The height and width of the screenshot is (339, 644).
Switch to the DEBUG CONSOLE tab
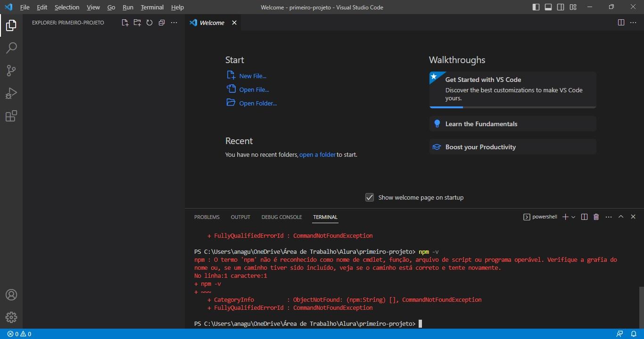pyautogui.click(x=281, y=217)
